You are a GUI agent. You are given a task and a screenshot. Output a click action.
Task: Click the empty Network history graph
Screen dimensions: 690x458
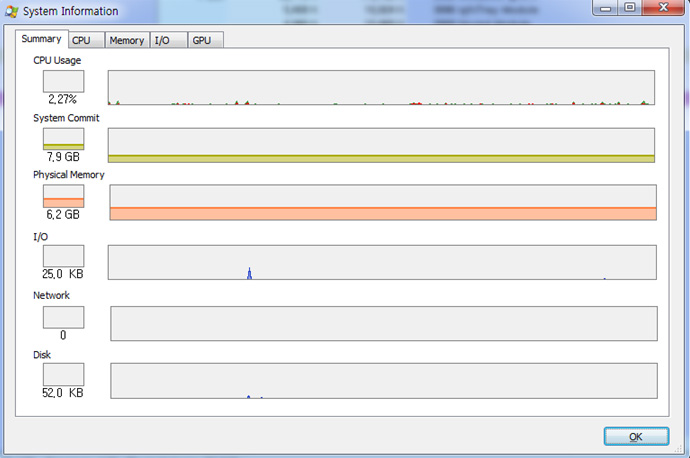pyautogui.click(x=382, y=323)
